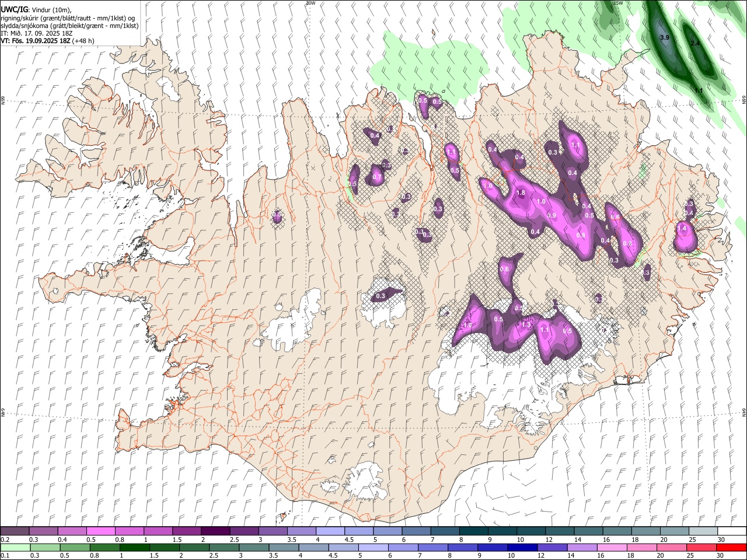Click the '1.8' snowfall value on the map
This screenshot has width=747, height=560.
click(521, 192)
